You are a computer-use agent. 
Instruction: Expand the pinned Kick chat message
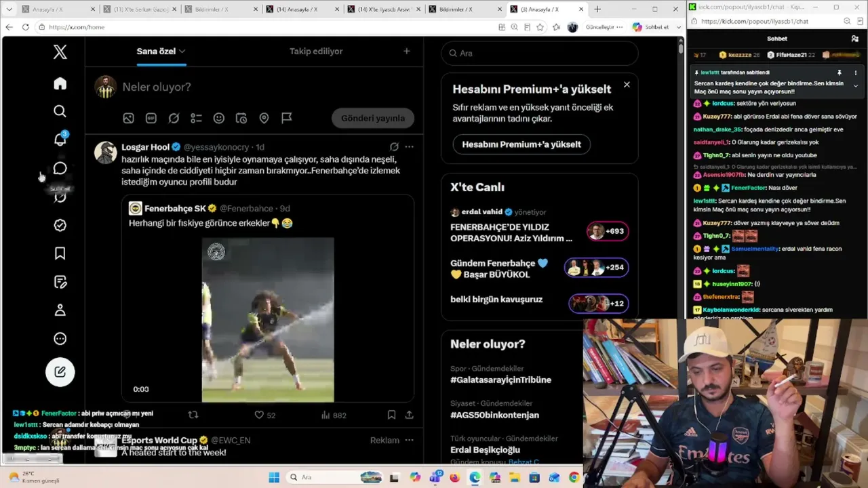(x=855, y=86)
